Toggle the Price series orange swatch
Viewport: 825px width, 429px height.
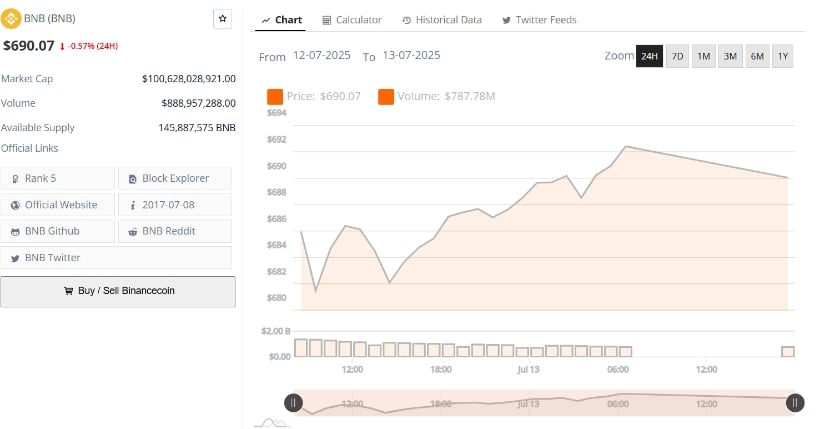(x=275, y=96)
